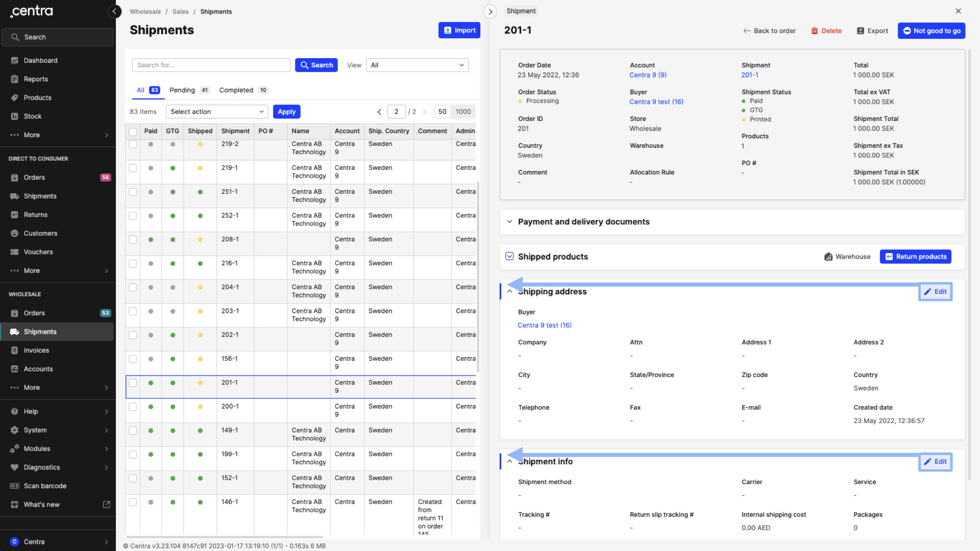Check the row for shipment 208-1
This screenshot has height=551, width=980.
(133, 240)
